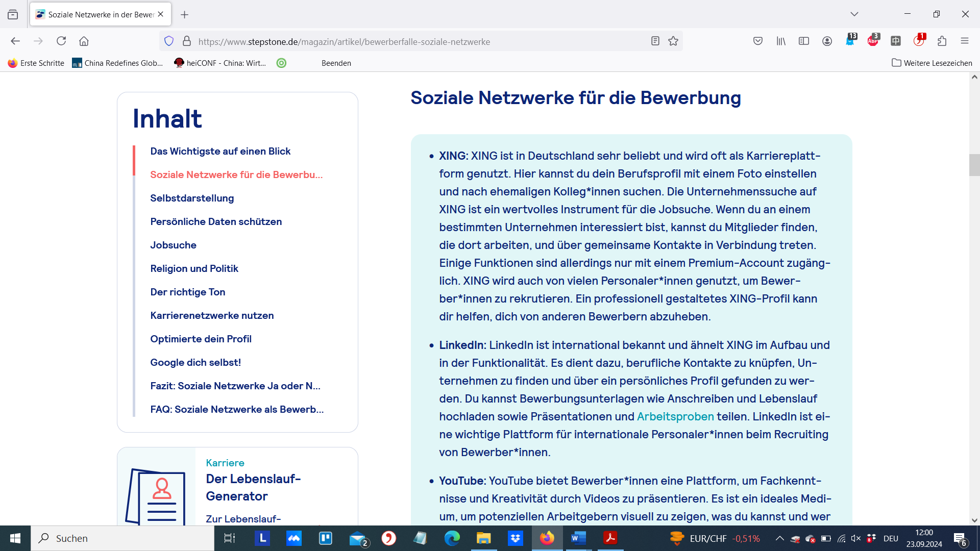
Task: Open Adblock Plus extension
Action: click(x=873, y=40)
